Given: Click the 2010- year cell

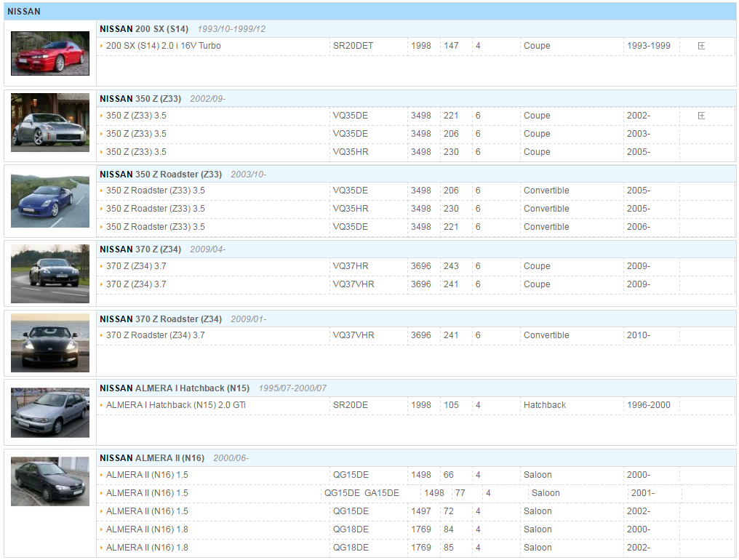Looking at the screenshot, I should (638, 335).
